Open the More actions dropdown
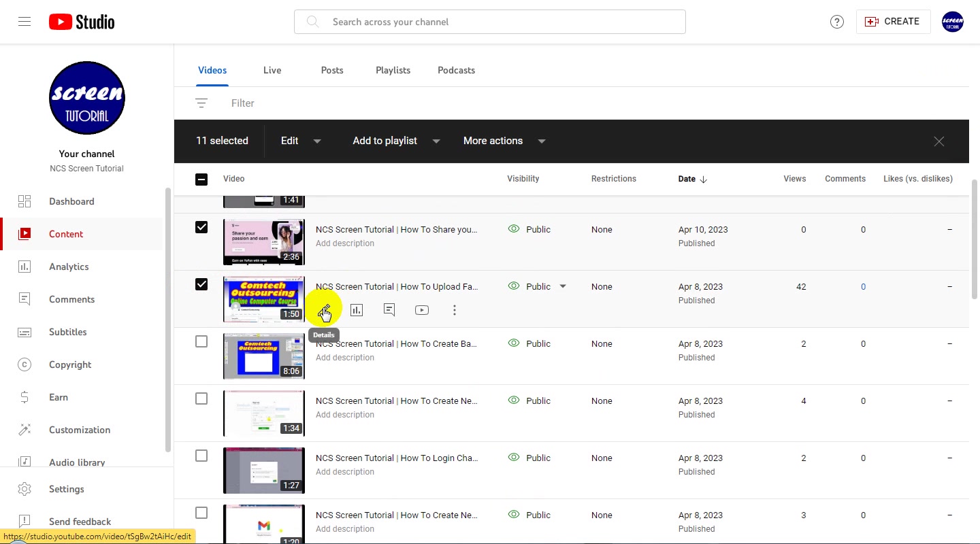This screenshot has width=980, height=544. pos(504,141)
